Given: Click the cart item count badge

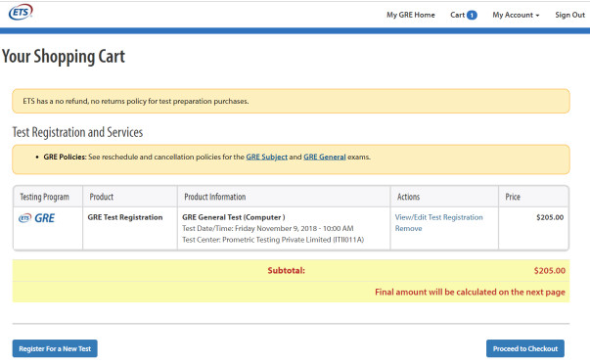Looking at the screenshot, I should click(x=472, y=15).
